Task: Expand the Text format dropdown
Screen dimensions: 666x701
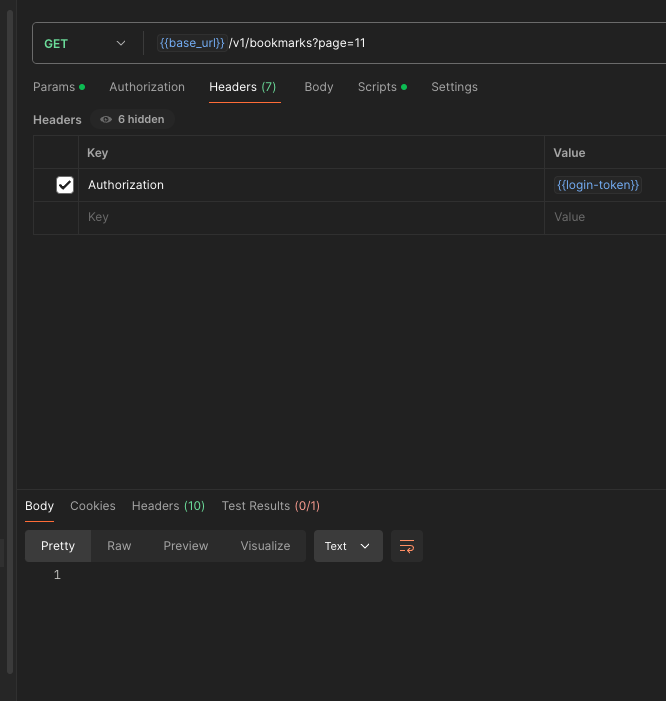Action: [348, 546]
